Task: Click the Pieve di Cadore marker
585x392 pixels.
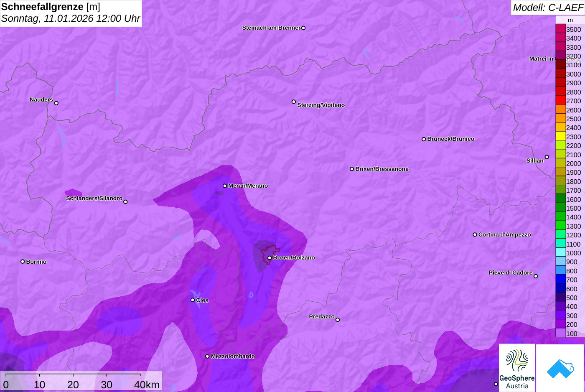Action: (x=536, y=276)
